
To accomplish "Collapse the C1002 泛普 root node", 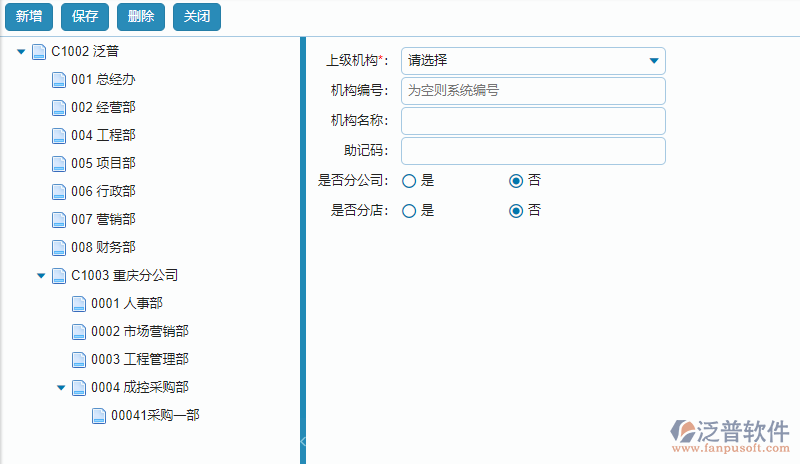I will (x=21, y=51).
